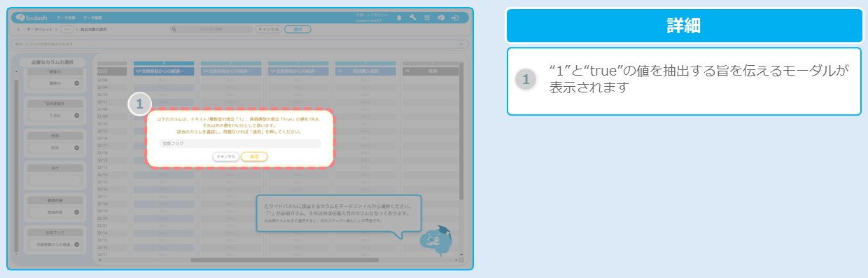Viewport: 868px width, 278px height.
Task: Click the b→dash logo
Action: [31, 18]
